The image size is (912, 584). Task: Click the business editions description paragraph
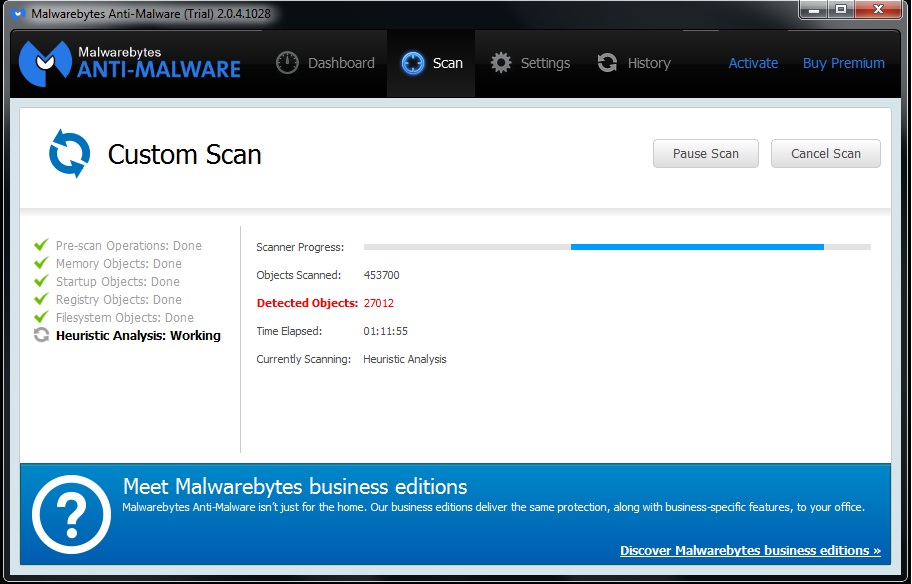493,507
